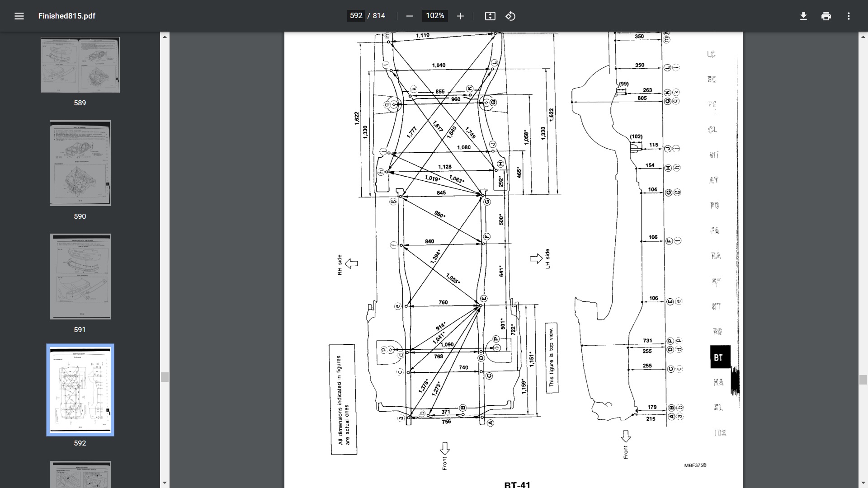
Task: Select the page number field showing 592
Action: tap(356, 16)
